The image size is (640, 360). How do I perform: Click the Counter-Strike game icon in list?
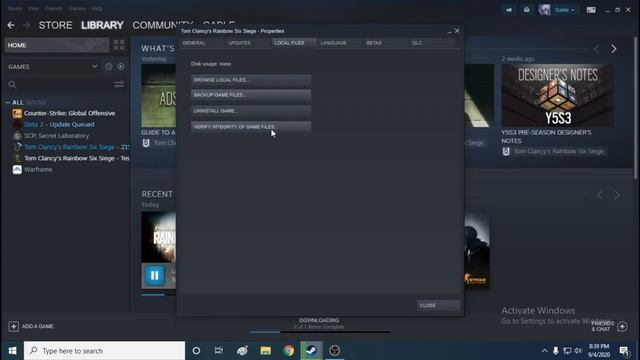point(17,113)
